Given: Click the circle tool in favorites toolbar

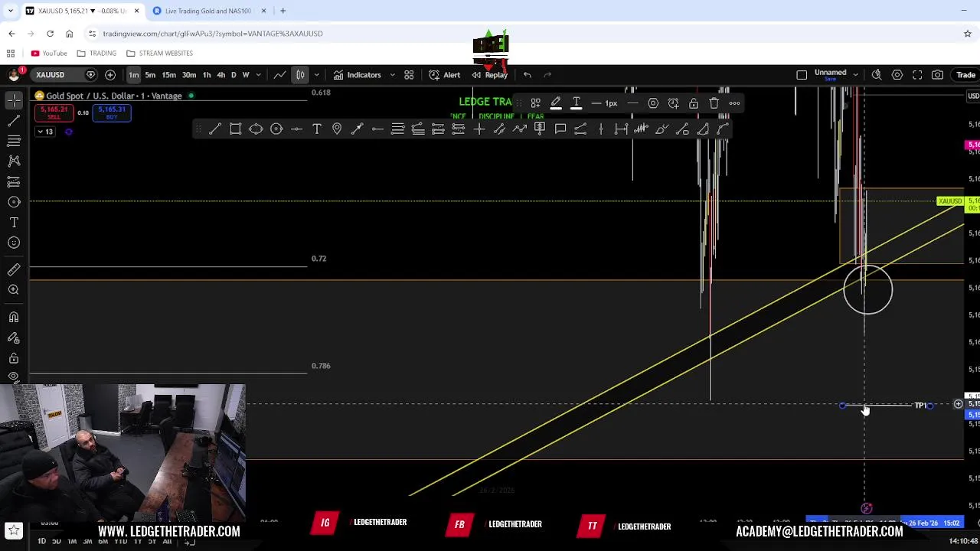Looking at the screenshot, I should click(x=276, y=129).
